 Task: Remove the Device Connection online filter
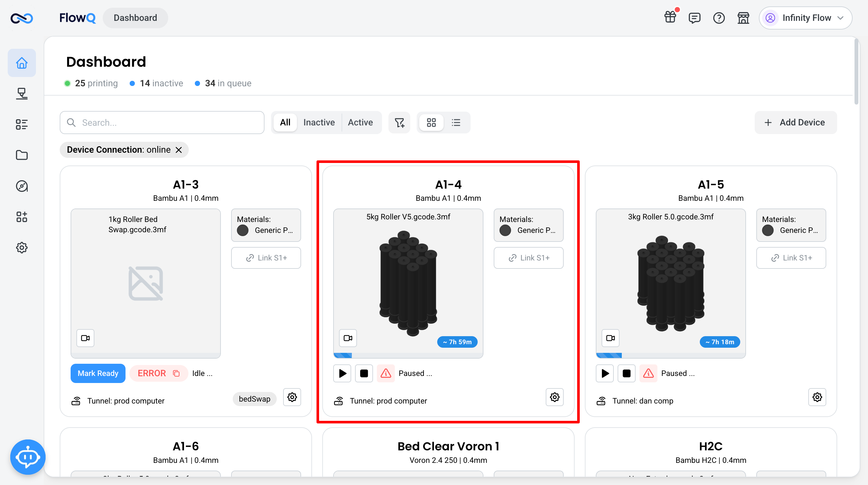(179, 150)
